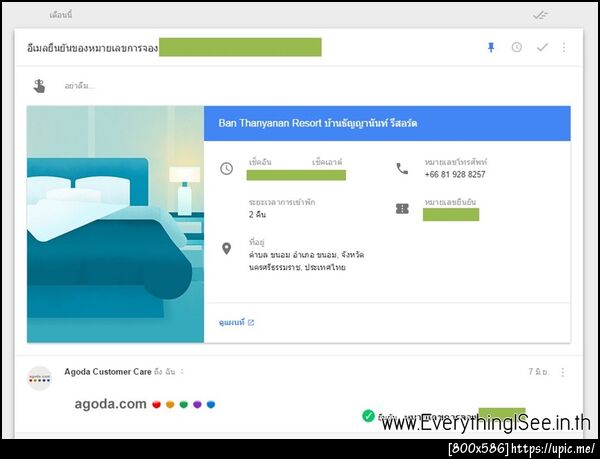The image size is (600, 459).
Task: Click the tap hand bundle icon
Action: (x=39, y=86)
